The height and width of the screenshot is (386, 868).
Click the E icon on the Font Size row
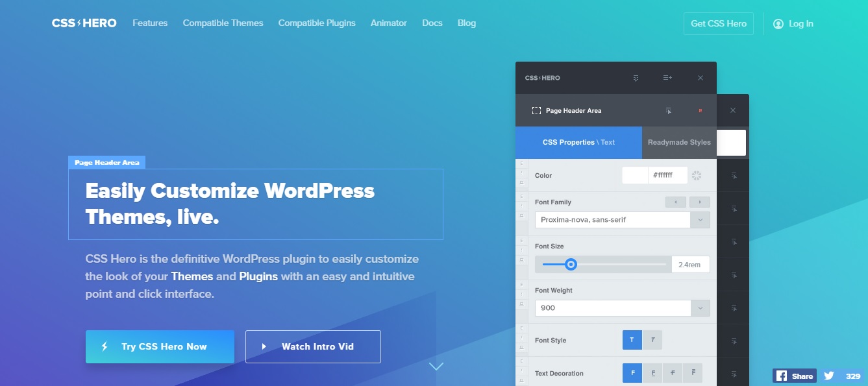(x=521, y=241)
